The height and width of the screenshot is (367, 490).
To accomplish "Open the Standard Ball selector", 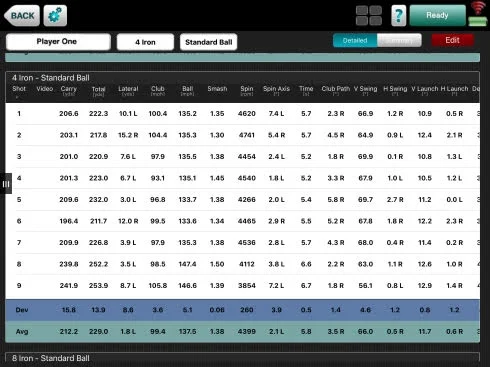I will click(208, 42).
